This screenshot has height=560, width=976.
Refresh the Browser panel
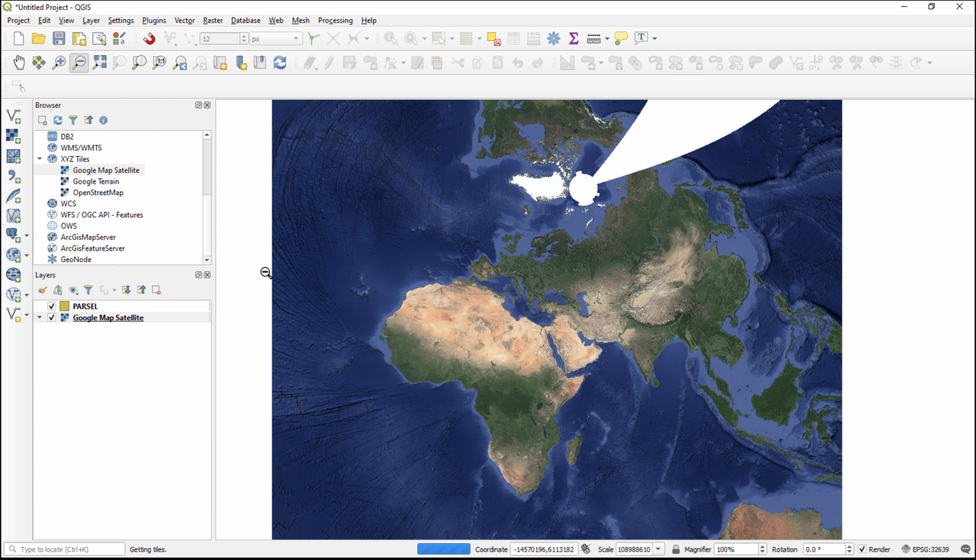tap(57, 120)
